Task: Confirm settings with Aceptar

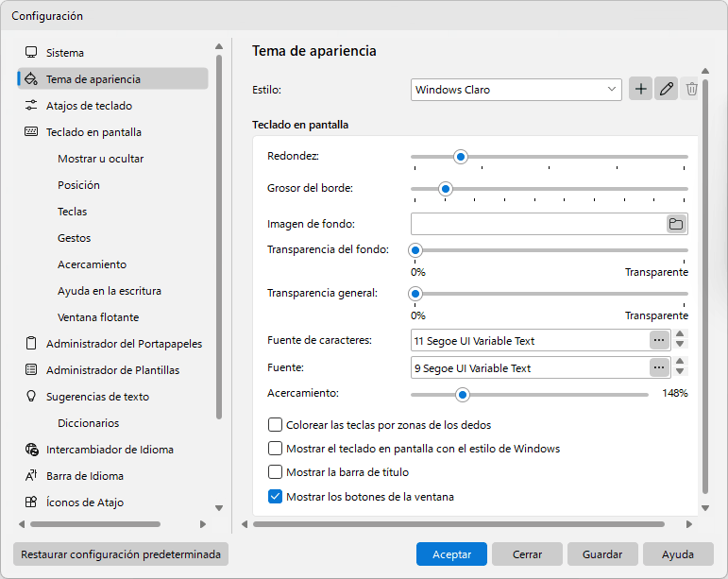Action: click(x=451, y=553)
